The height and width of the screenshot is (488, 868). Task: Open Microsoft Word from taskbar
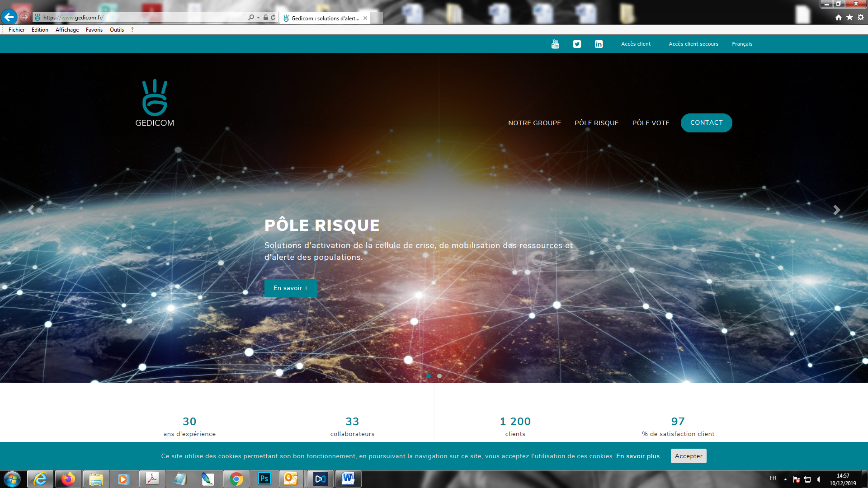(348, 479)
